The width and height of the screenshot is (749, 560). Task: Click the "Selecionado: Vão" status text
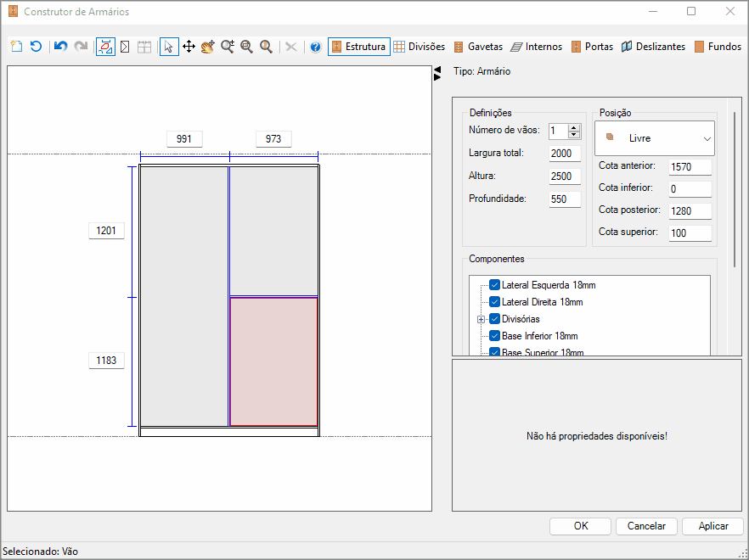coord(40,552)
